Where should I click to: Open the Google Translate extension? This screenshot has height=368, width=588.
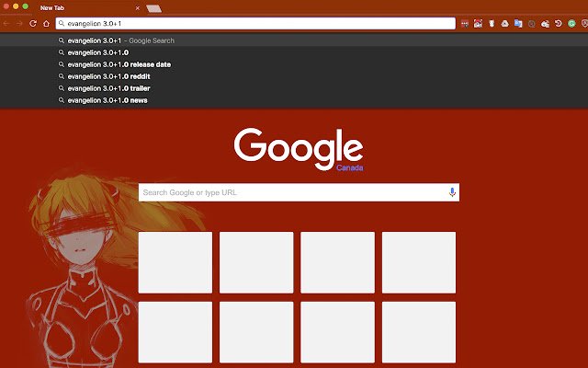coord(518,24)
